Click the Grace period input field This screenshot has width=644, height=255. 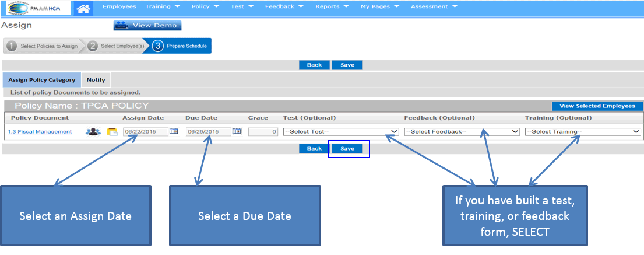pyautogui.click(x=262, y=132)
